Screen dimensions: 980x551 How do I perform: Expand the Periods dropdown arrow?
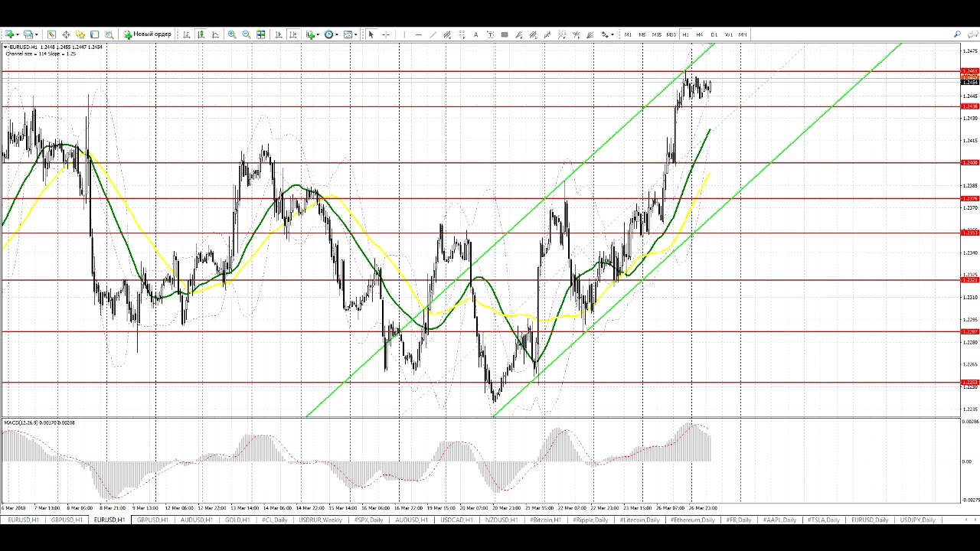337,34
